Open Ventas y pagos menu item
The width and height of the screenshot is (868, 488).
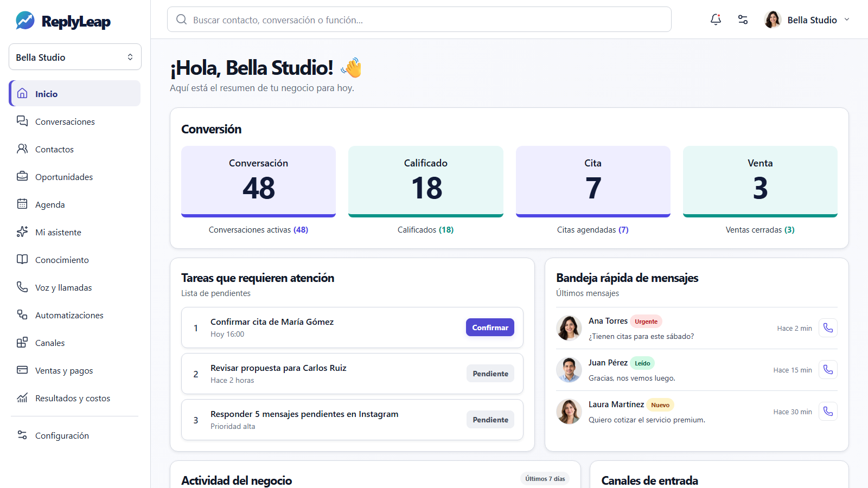75,370
